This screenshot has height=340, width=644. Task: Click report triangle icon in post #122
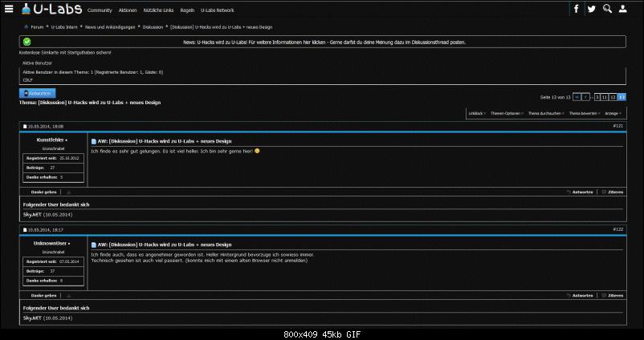pos(68,295)
